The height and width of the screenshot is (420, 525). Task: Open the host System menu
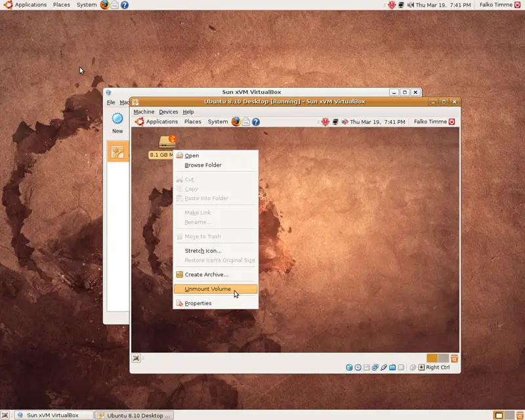coord(87,5)
